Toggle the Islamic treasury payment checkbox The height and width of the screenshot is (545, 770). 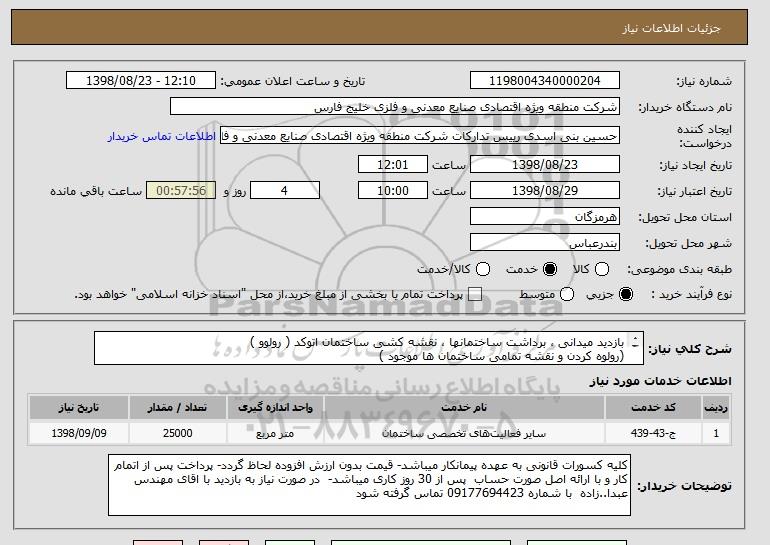475,294
